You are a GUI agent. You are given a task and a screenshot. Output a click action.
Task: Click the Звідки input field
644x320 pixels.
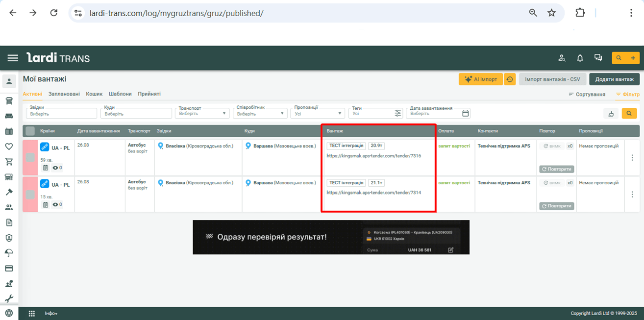[61, 114]
